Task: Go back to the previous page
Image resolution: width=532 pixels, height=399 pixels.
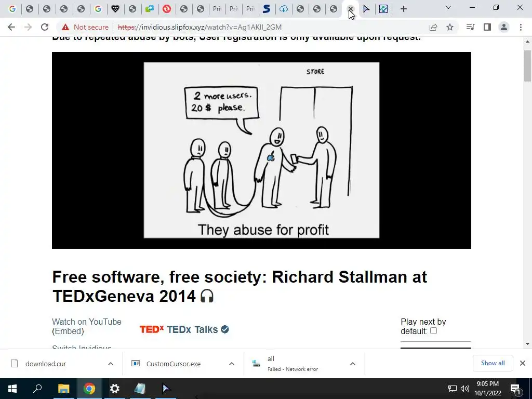Action: coord(11,27)
